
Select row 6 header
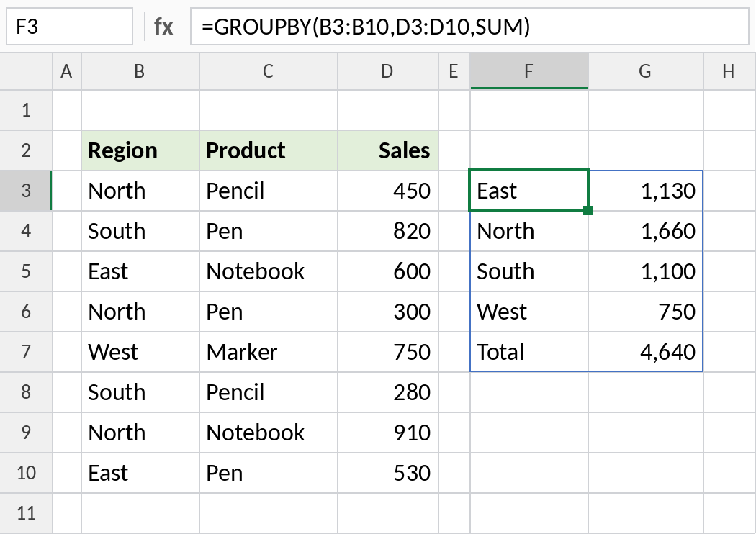coord(26,312)
